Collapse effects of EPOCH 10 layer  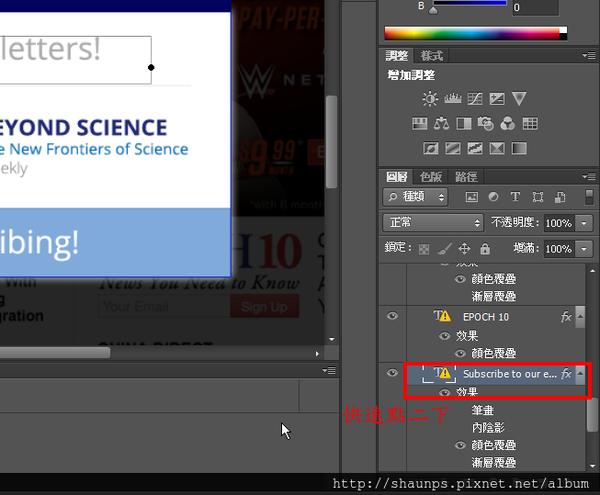(x=581, y=316)
